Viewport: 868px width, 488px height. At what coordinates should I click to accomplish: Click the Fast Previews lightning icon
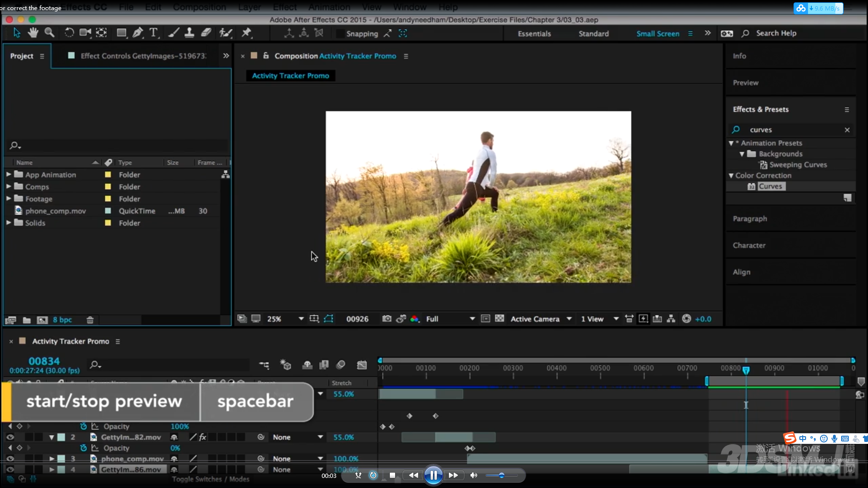[643, 319]
